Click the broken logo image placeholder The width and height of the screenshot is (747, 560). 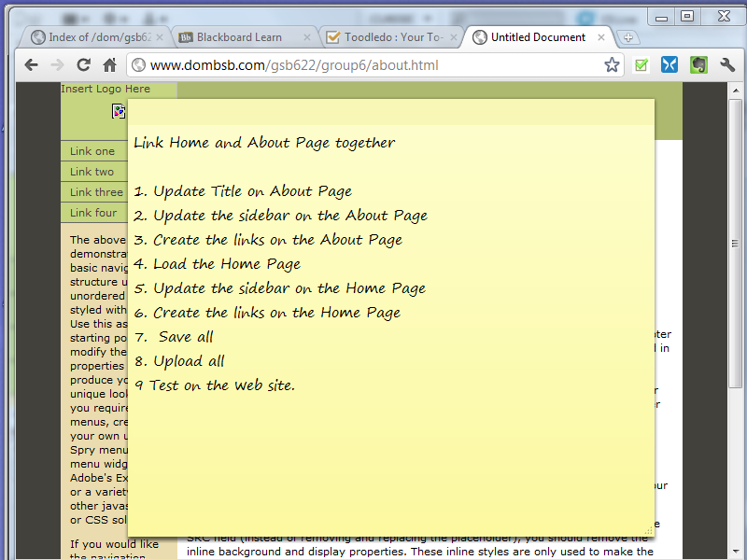[x=119, y=111]
